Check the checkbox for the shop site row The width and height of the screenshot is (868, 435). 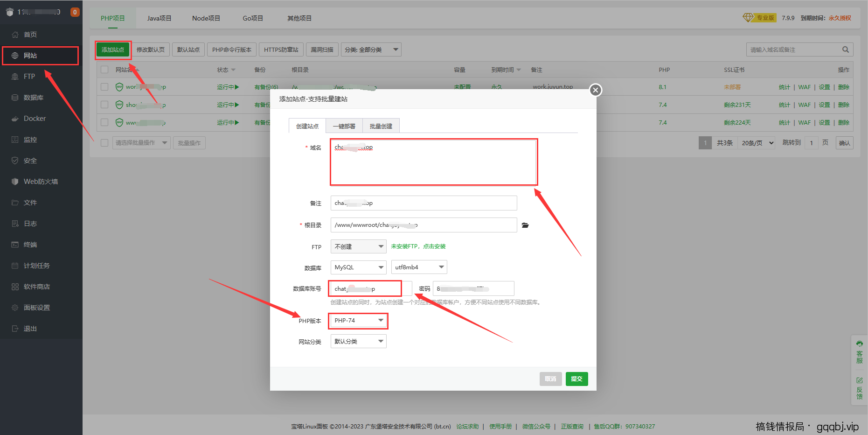click(x=104, y=105)
